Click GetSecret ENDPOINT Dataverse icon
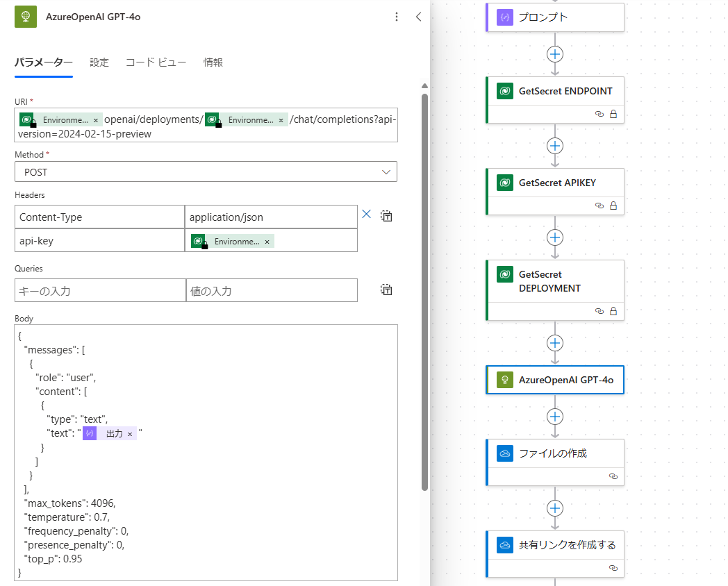 [x=505, y=91]
